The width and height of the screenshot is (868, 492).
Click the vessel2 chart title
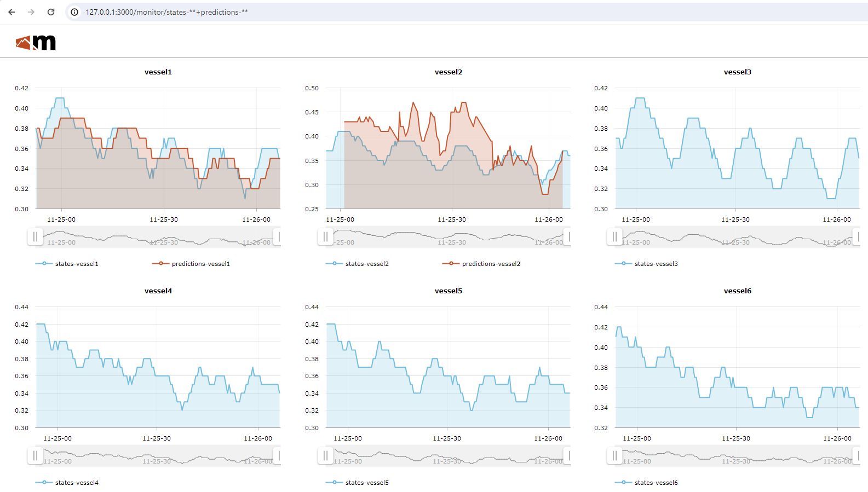449,72
